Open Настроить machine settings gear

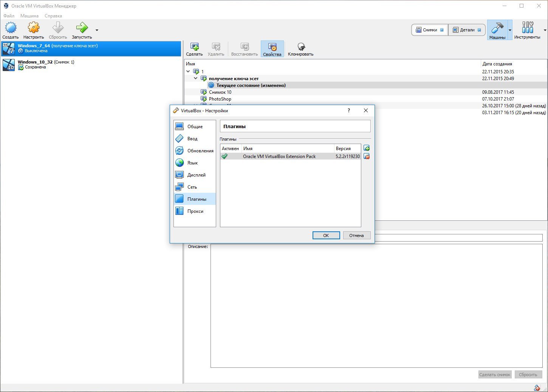[x=34, y=28]
